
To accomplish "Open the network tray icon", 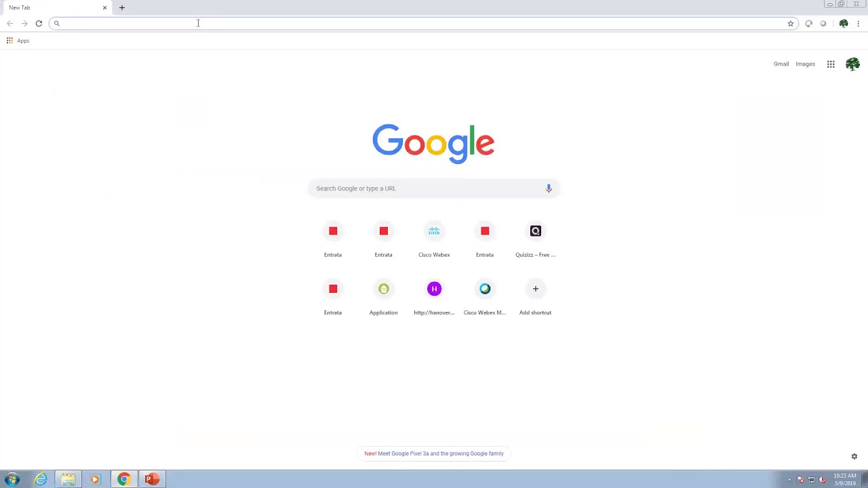I will (811, 480).
